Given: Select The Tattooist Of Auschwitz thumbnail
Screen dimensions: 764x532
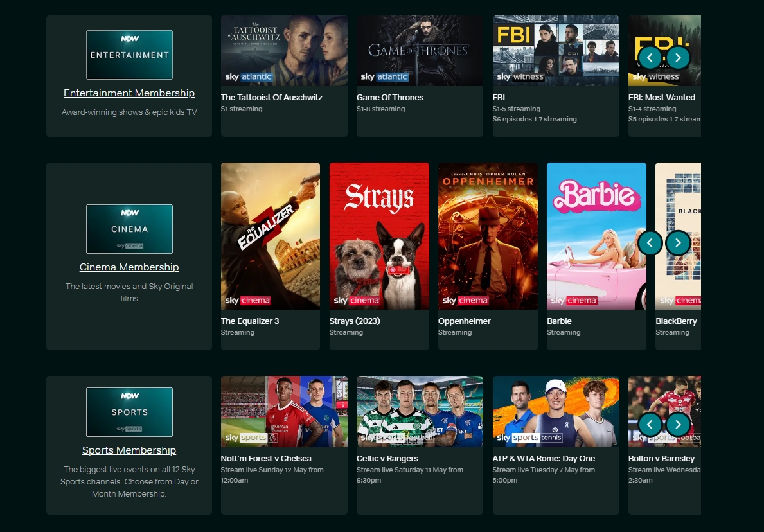Looking at the screenshot, I should tap(284, 51).
